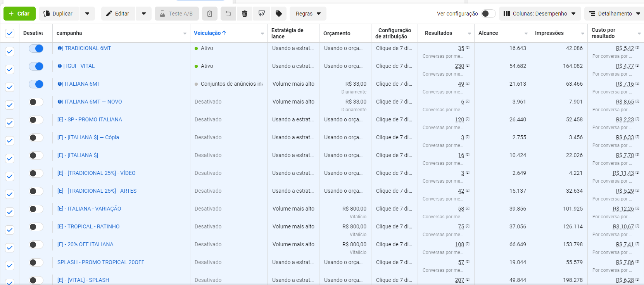Click the Custo por resultado column header
Viewport: 644px width, 285px height.
[604, 33]
